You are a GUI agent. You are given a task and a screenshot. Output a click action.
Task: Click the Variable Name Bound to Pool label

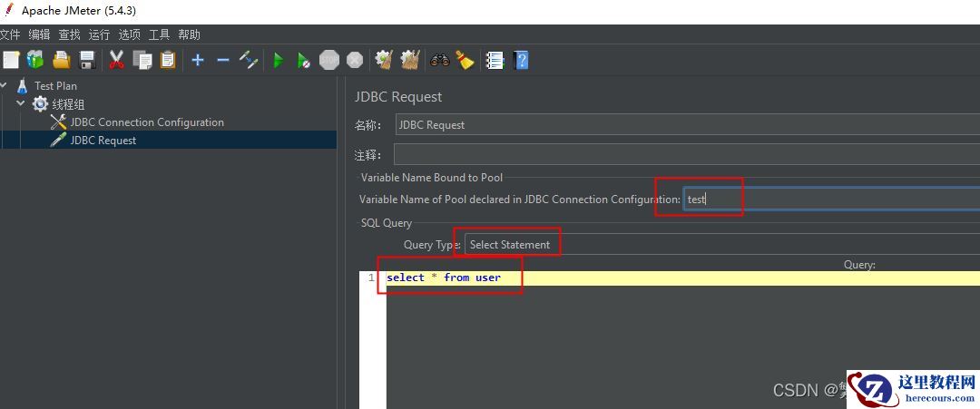432,178
